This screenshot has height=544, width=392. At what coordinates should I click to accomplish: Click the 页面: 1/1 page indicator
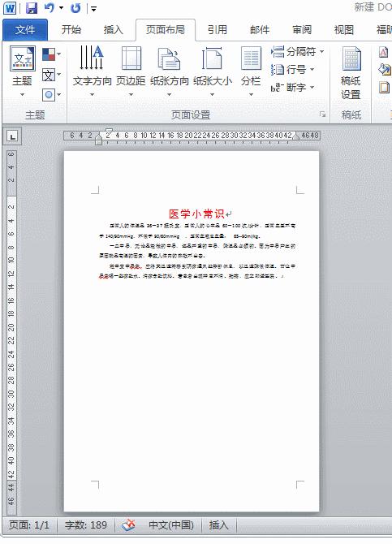tap(28, 525)
